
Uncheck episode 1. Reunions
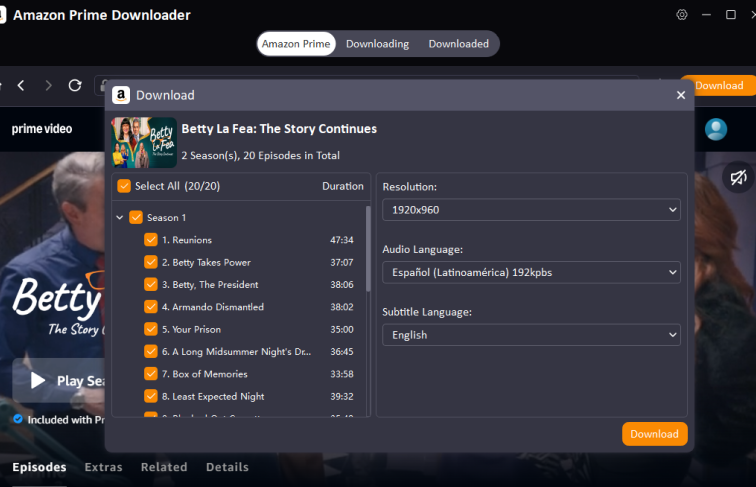151,240
